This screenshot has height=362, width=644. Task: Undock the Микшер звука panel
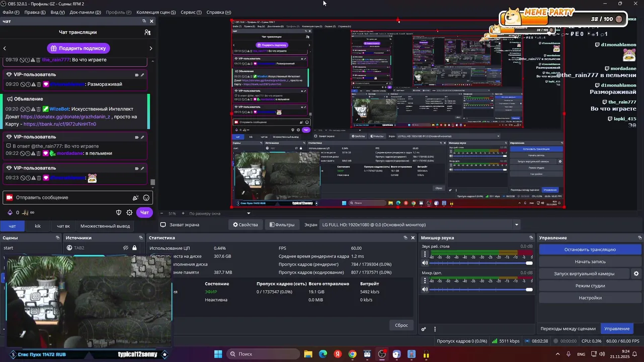pyautogui.click(x=531, y=238)
